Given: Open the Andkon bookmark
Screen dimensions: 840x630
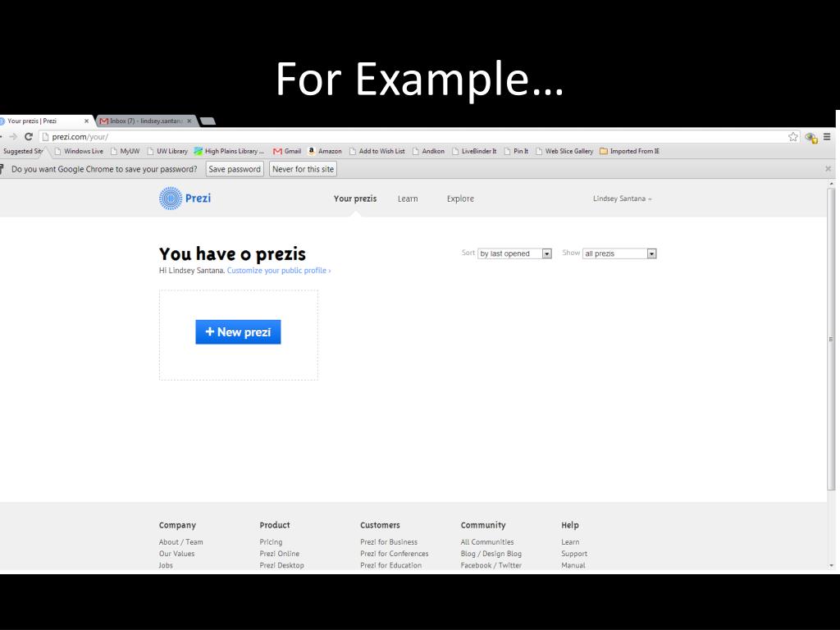Looking at the screenshot, I should pos(428,151).
